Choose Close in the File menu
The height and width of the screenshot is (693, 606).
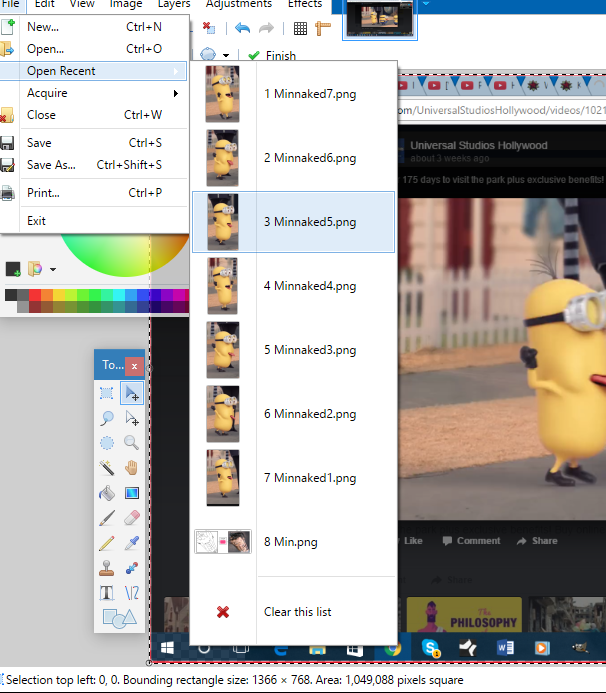tap(94, 115)
